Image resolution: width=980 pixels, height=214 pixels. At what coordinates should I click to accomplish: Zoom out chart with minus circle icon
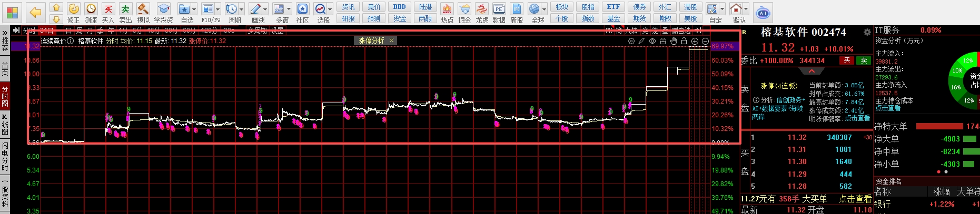[705, 41]
